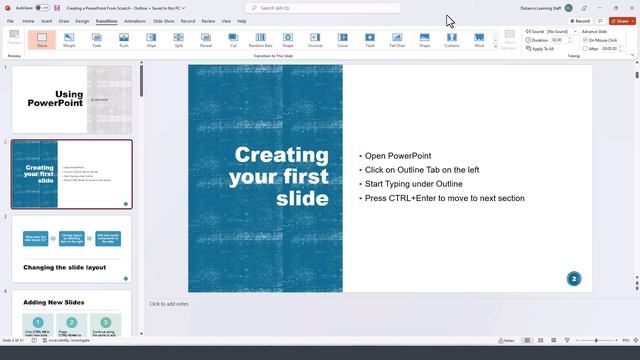
Task: Fit slide to current window
Action: pyautogui.click(x=636, y=340)
